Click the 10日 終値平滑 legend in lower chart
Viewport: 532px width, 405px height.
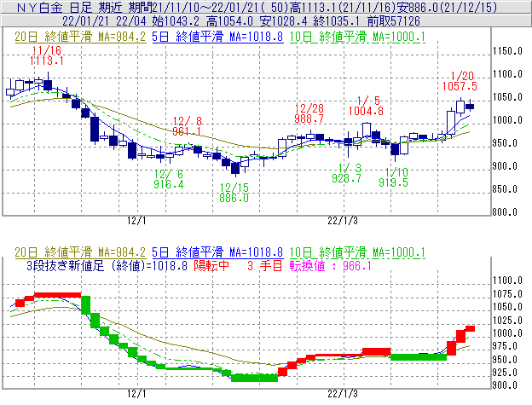pos(357,252)
